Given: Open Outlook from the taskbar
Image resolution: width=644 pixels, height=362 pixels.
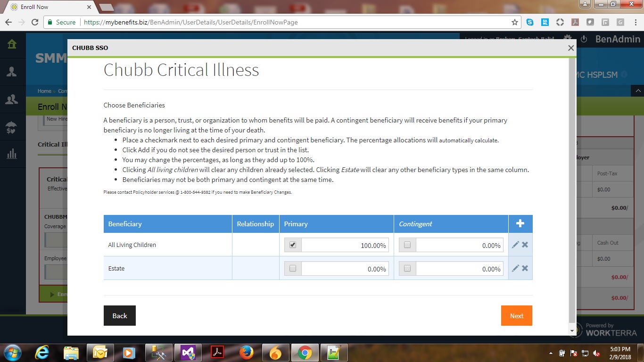Looking at the screenshot, I should tap(100, 352).
